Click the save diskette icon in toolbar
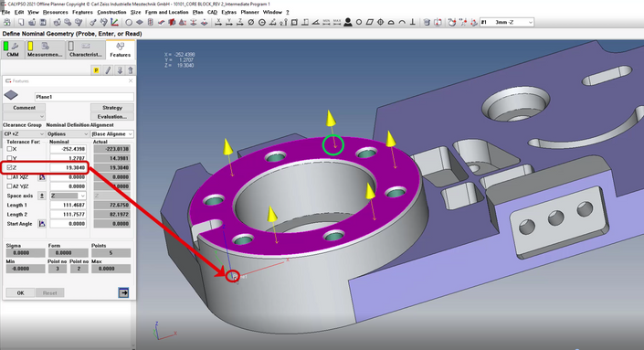 (43, 22)
